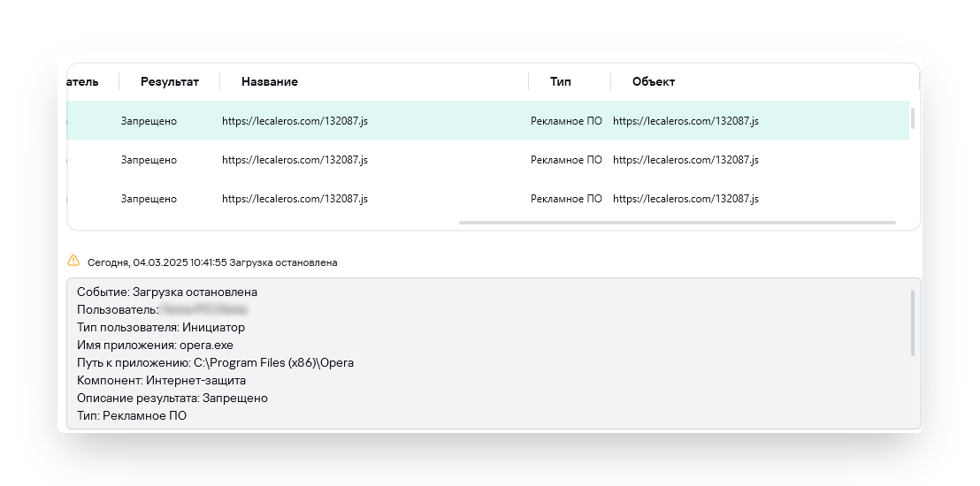The image size is (980, 486).
Task: Sort by the Название column header
Action: (x=269, y=81)
